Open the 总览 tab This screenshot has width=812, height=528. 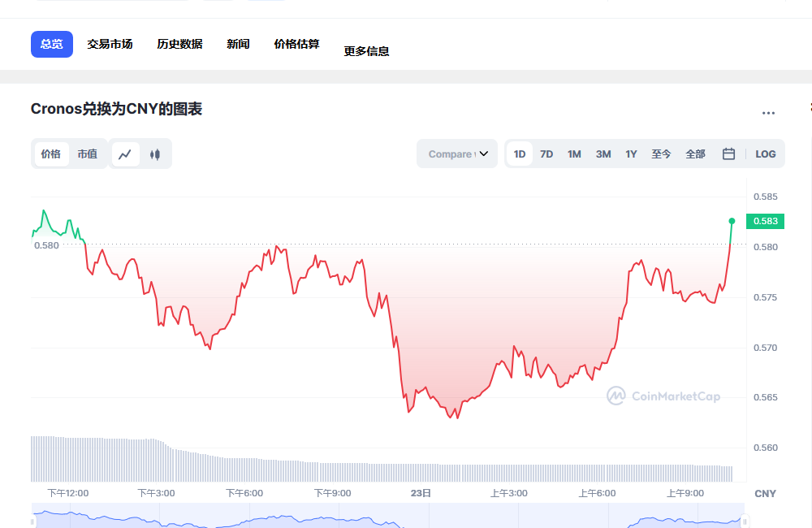[x=52, y=44]
